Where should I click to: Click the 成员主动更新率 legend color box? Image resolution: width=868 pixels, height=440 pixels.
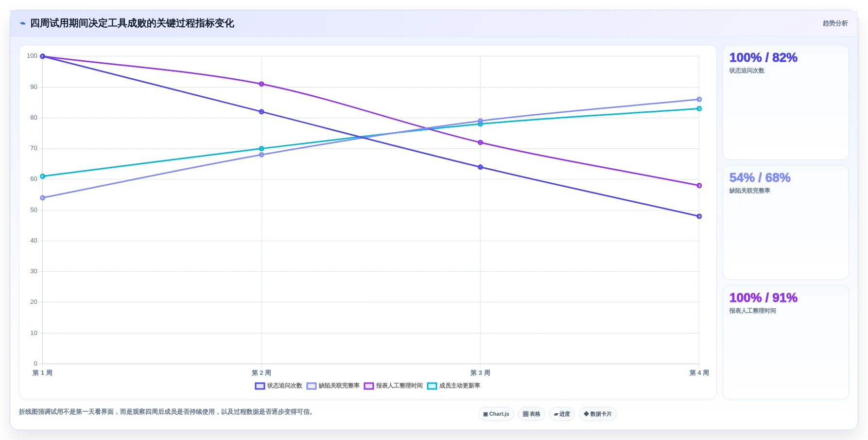[432, 386]
